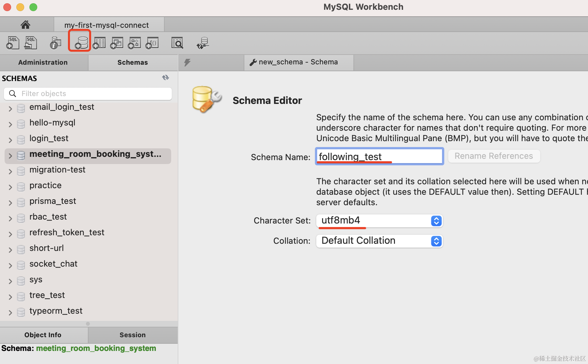
Task: Open SQL script file icon
Action: (31, 43)
